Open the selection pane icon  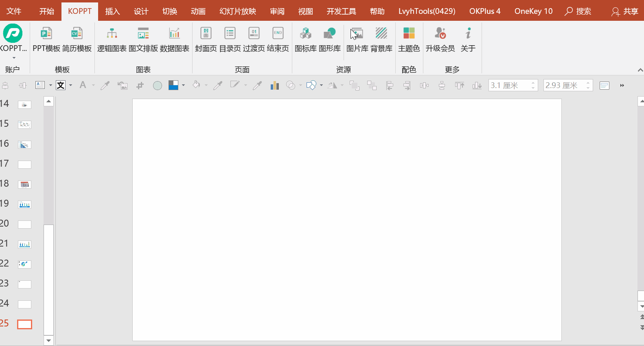(x=605, y=85)
